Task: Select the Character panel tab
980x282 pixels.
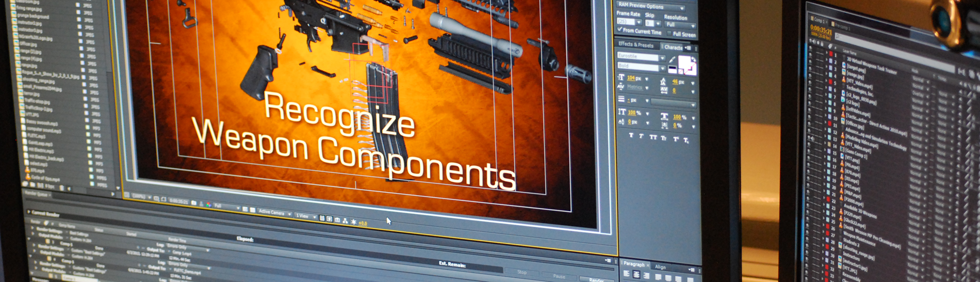Action: click(x=673, y=47)
